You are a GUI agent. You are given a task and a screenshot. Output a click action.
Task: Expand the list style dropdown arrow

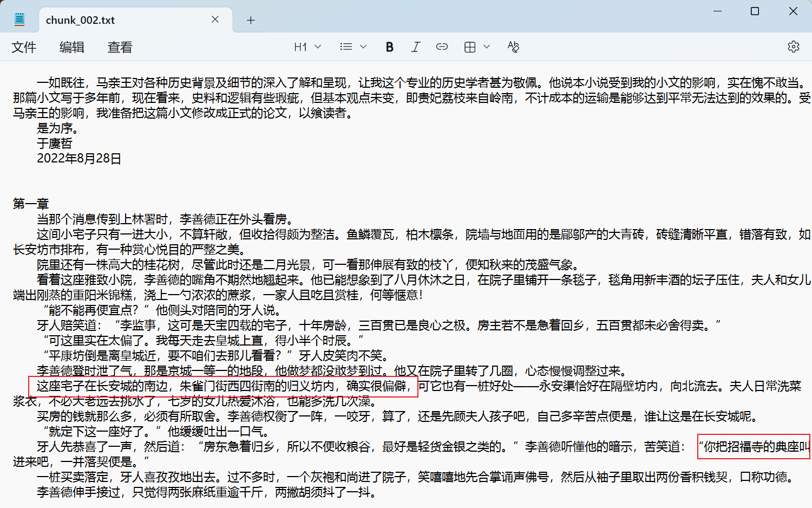click(x=363, y=47)
